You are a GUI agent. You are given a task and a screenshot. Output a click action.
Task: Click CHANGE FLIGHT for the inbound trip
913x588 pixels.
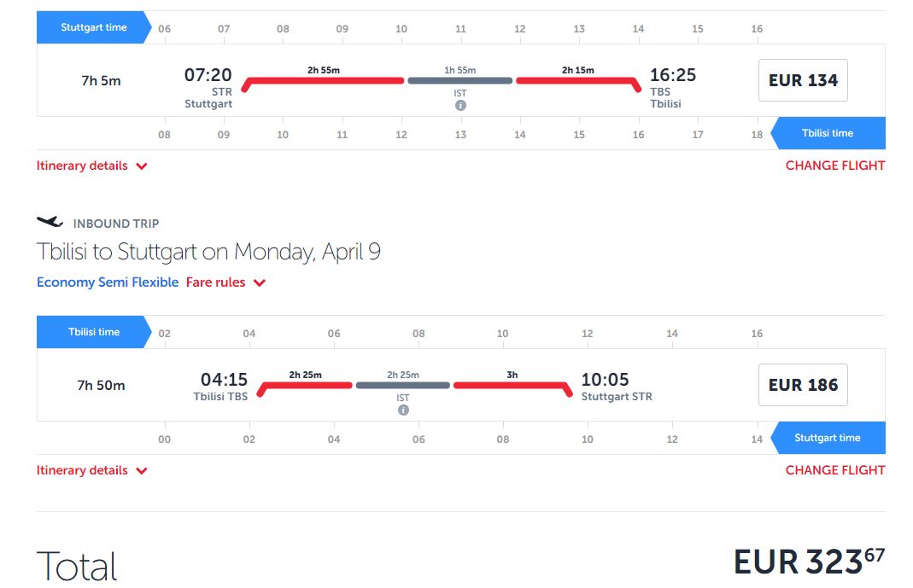834,470
